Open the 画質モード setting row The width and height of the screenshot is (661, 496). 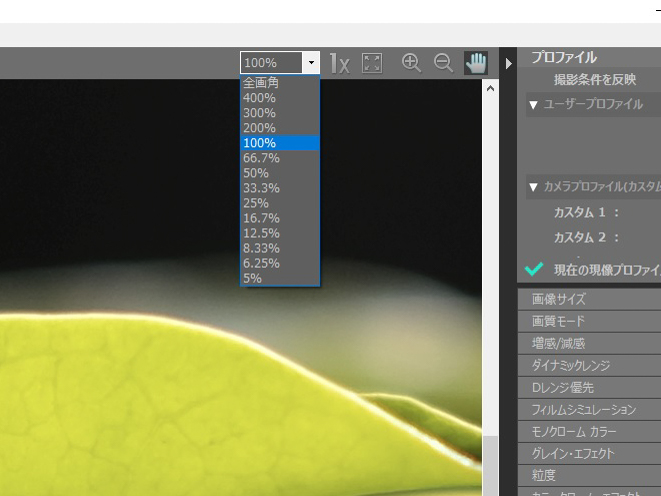point(589,322)
